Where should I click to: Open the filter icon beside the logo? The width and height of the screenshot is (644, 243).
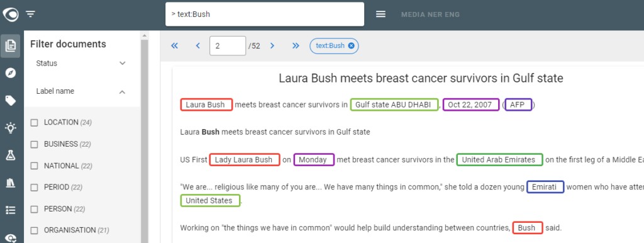tap(30, 14)
